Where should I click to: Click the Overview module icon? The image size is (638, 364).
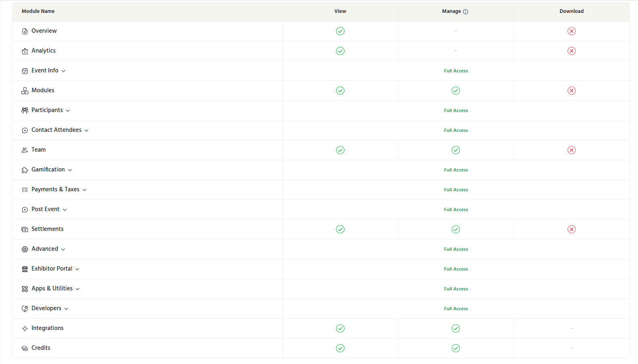tap(25, 31)
